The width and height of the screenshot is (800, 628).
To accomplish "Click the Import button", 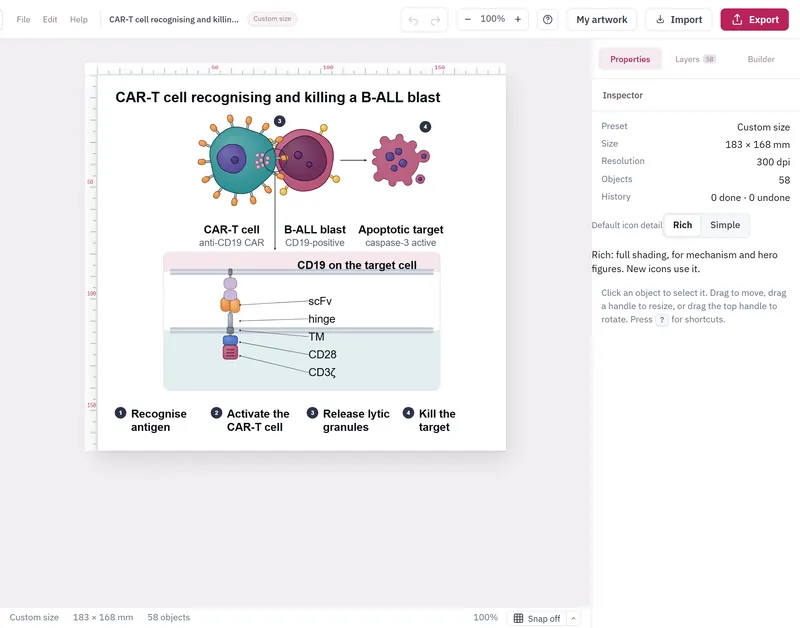I will (679, 19).
